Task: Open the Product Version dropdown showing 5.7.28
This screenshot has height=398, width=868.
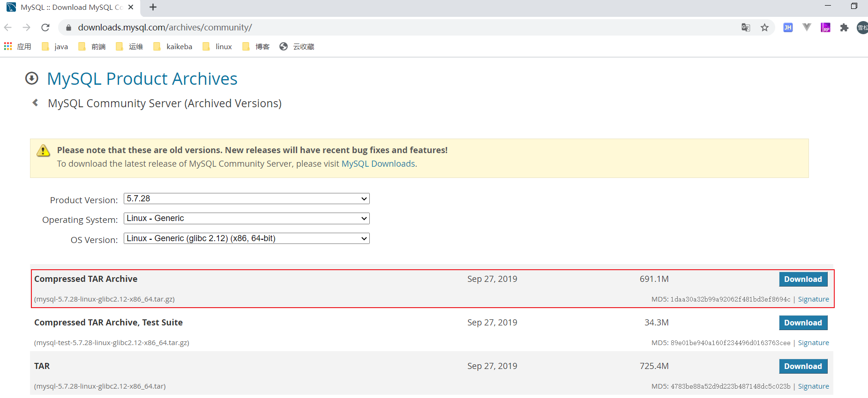Action: [247, 199]
